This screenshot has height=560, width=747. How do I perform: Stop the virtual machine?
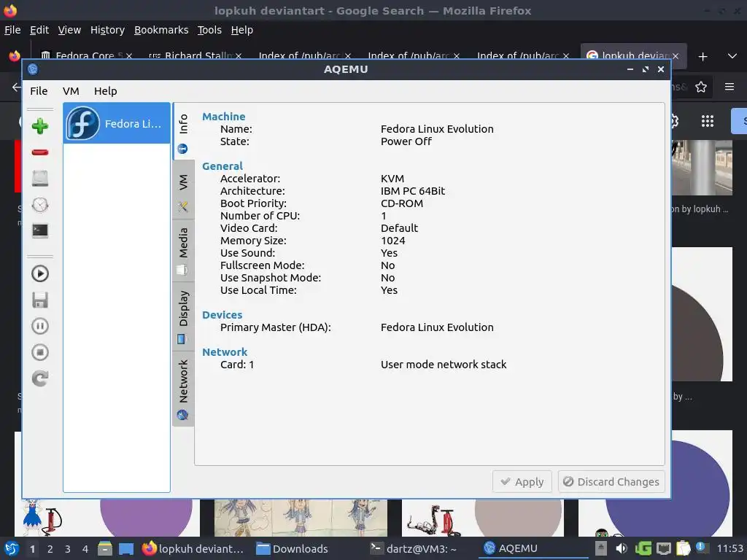coord(40,352)
